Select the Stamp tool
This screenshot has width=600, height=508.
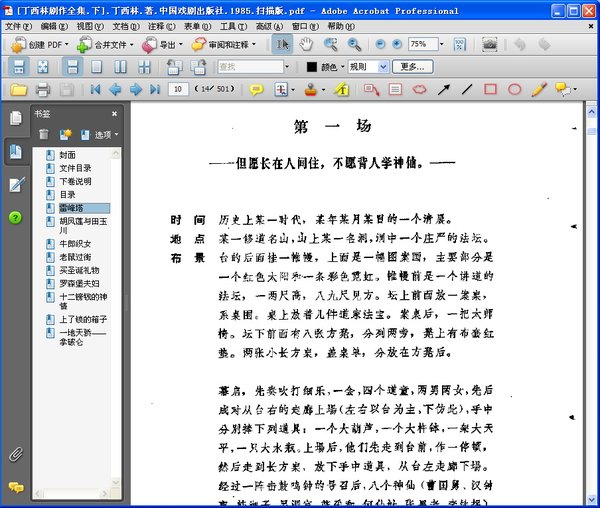pos(311,90)
